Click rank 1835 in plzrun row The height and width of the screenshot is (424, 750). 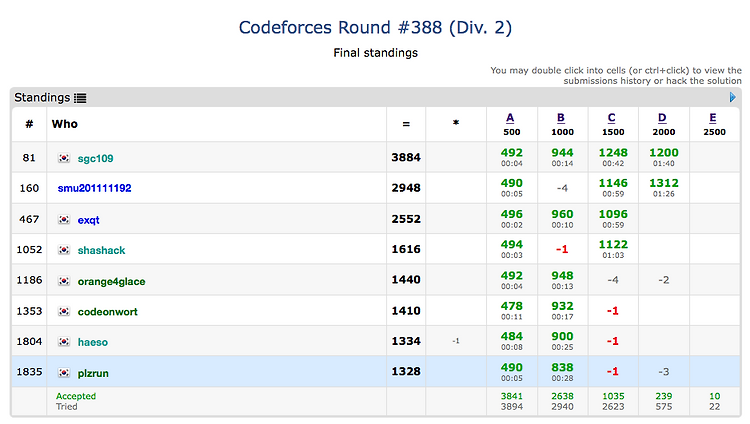tap(29, 372)
